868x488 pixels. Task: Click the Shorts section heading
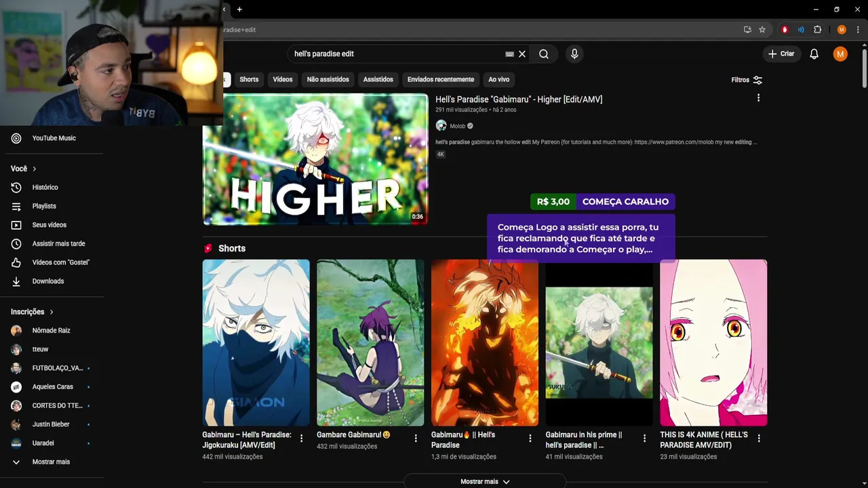232,249
